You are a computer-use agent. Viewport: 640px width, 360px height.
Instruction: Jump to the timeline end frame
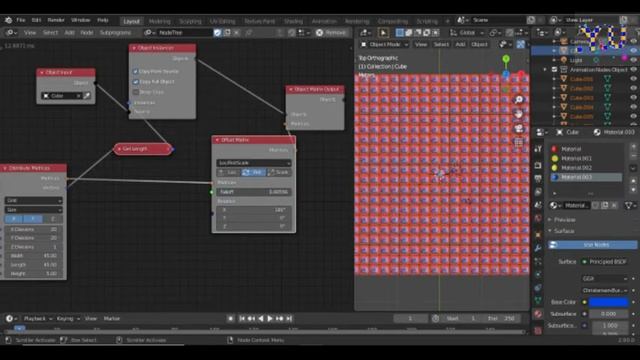point(289,319)
